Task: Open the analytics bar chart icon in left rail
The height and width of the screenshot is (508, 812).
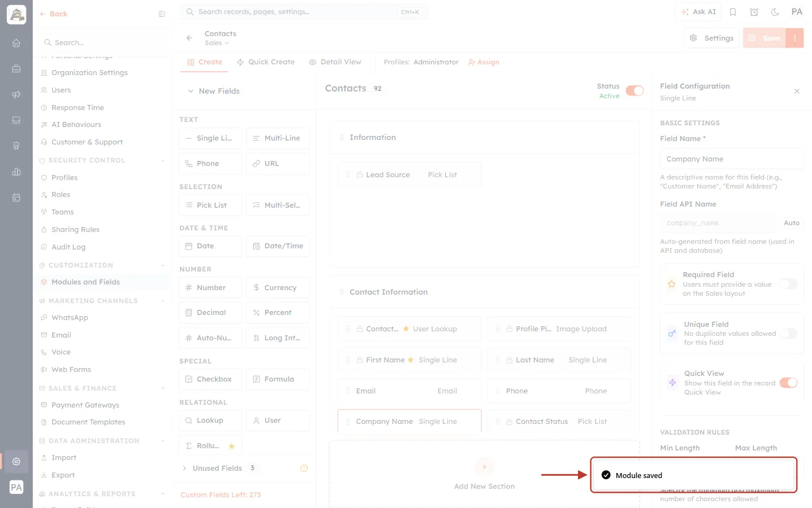Action: [16, 172]
